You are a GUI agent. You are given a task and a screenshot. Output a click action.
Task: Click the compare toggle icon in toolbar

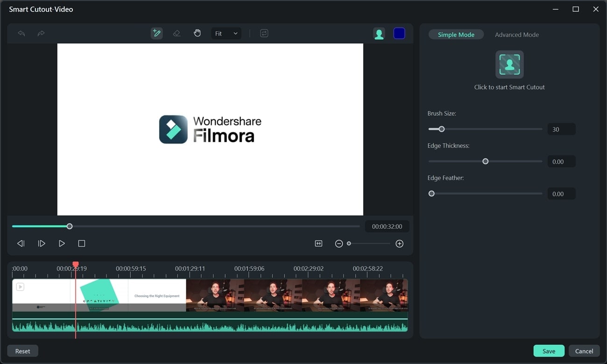click(264, 34)
